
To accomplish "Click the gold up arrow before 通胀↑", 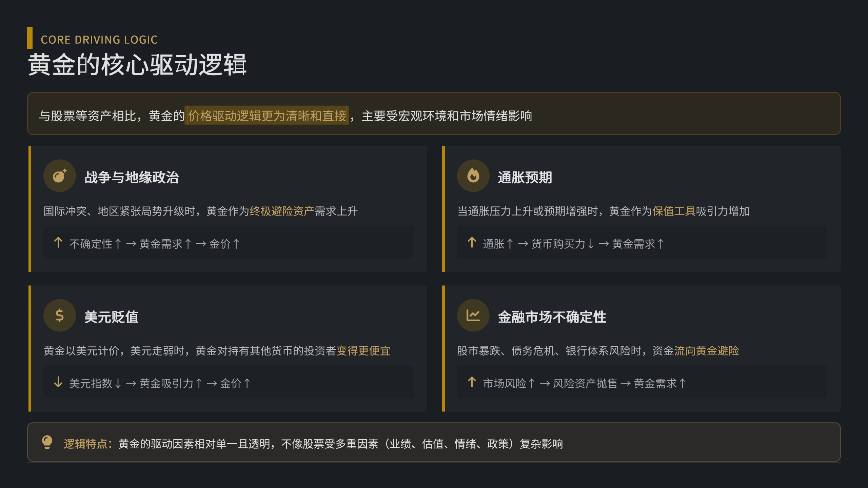I will 472,243.
